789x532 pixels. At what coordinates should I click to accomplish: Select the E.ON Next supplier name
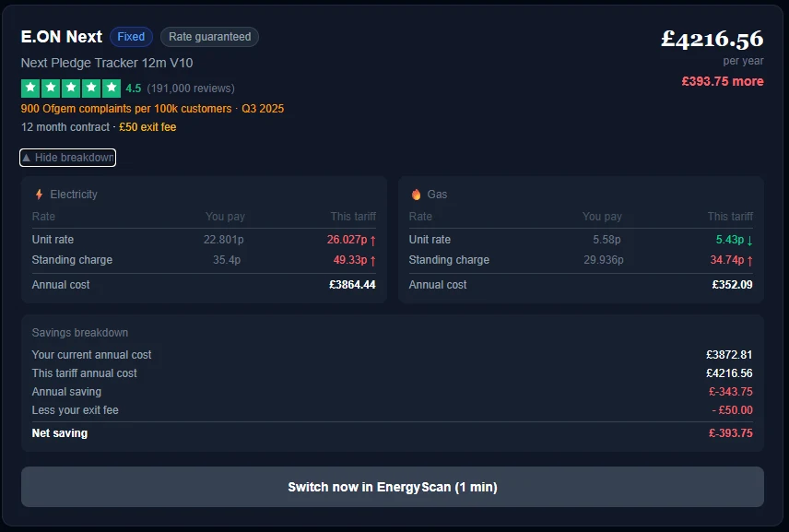click(x=62, y=37)
